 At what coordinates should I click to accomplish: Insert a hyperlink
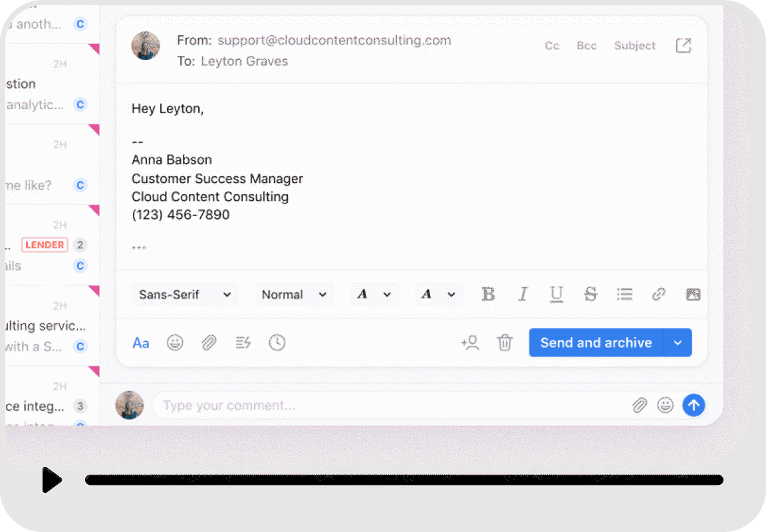pyautogui.click(x=658, y=294)
